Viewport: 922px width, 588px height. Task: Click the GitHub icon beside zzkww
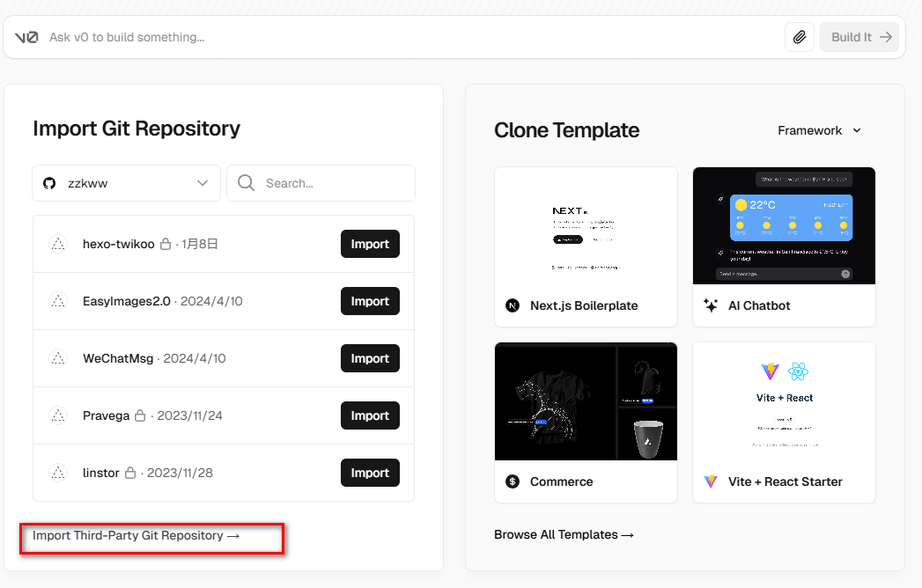49,183
